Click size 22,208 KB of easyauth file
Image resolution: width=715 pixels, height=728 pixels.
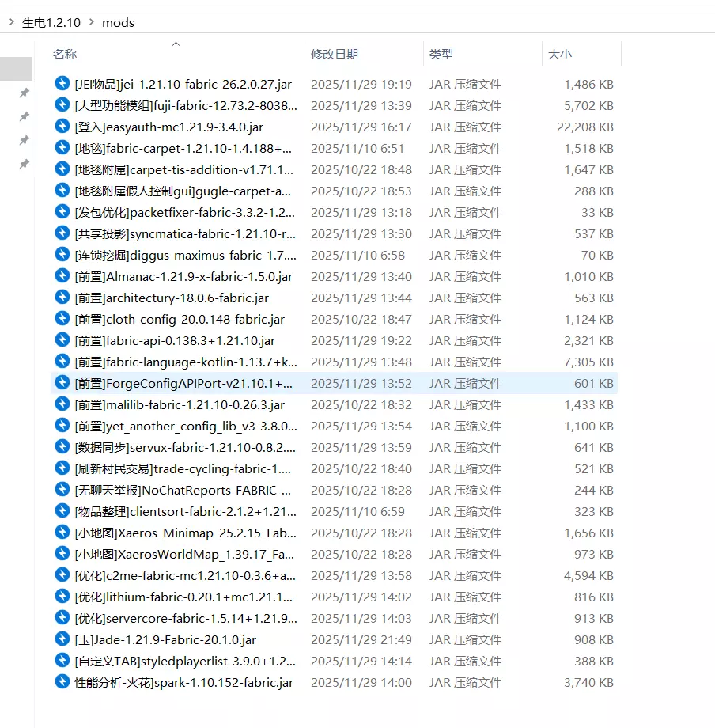coord(585,127)
